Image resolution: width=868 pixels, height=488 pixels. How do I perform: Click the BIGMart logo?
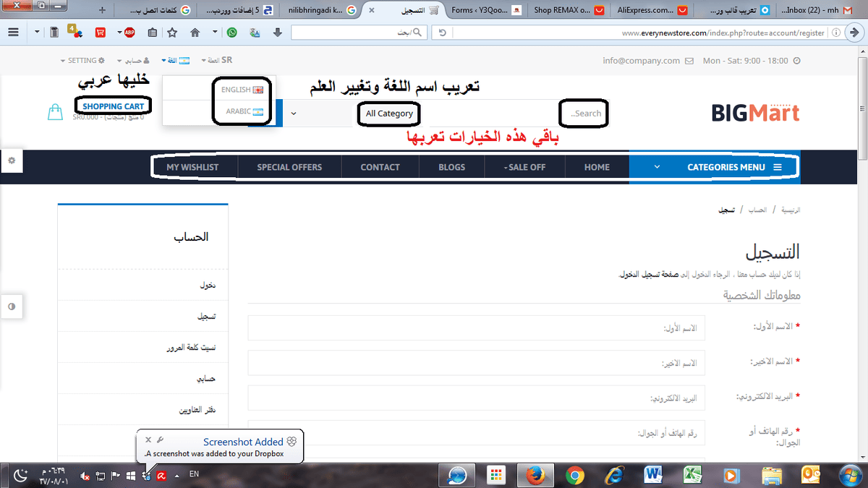point(755,113)
